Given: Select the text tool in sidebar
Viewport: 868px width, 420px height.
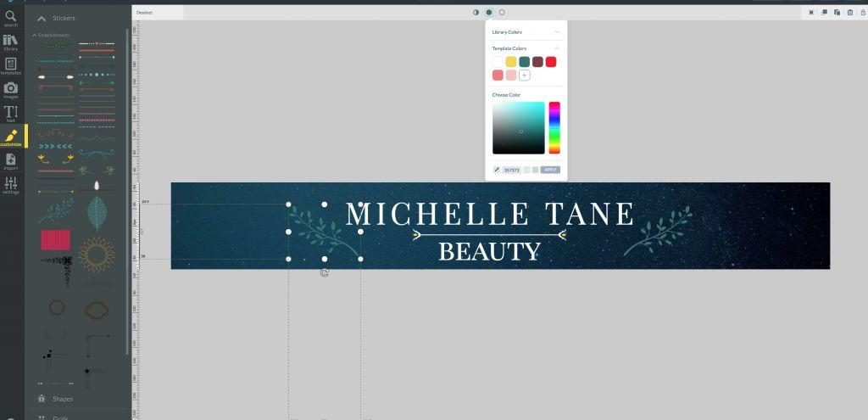Looking at the screenshot, I should (x=10, y=114).
